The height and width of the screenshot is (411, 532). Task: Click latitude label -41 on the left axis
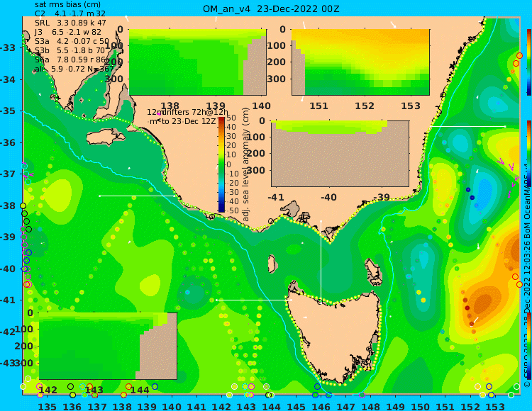[x=8, y=300]
